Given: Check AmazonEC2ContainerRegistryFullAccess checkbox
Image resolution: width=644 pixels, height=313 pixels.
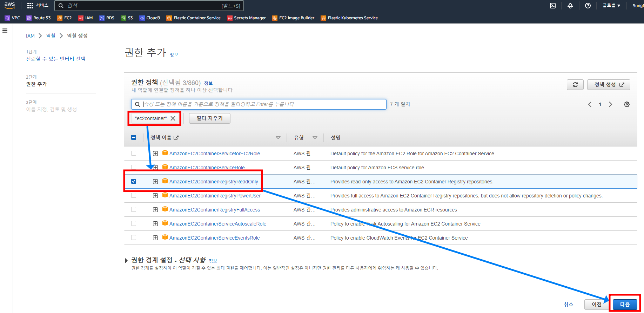Looking at the screenshot, I should tap(134, 209).
